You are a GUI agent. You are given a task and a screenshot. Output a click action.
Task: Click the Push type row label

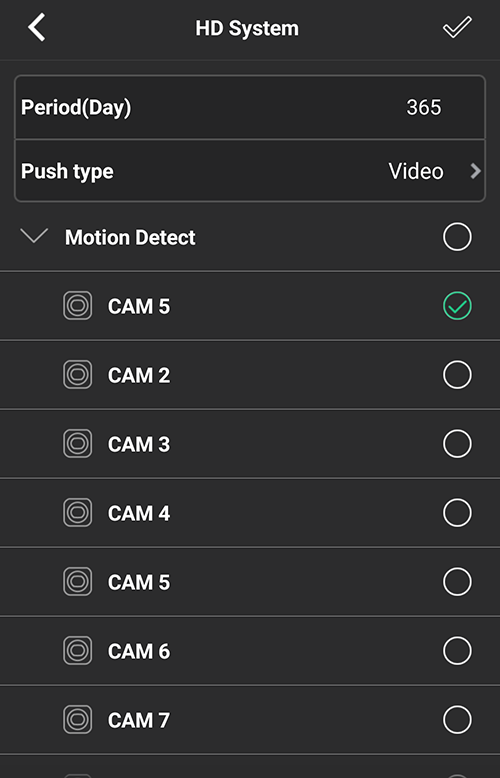click(x=67, y=172)
